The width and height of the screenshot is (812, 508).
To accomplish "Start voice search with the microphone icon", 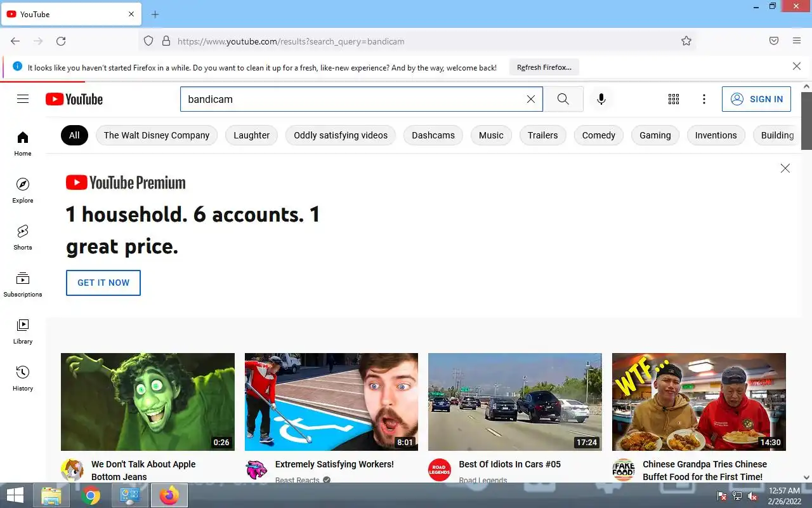I will [601, 99].
